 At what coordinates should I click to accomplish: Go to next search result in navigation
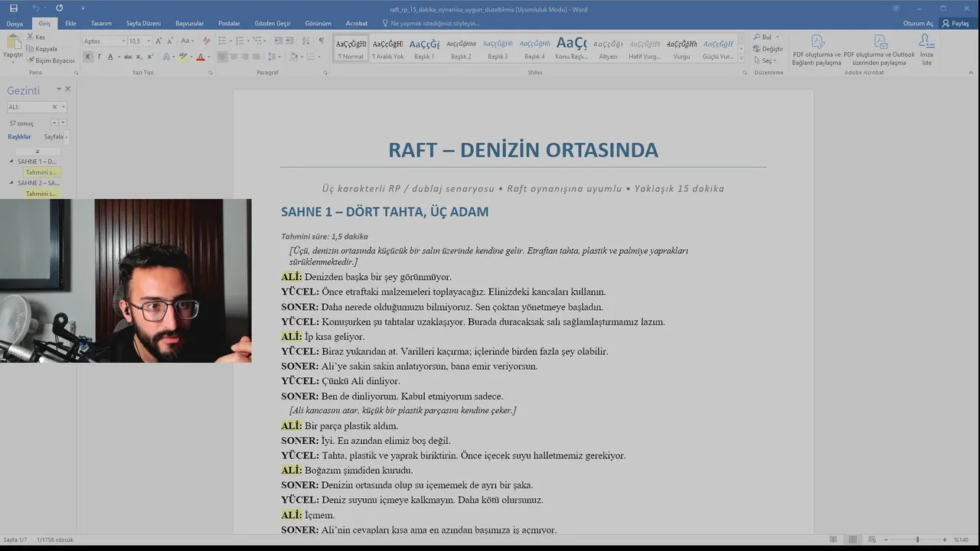[63, 122]
